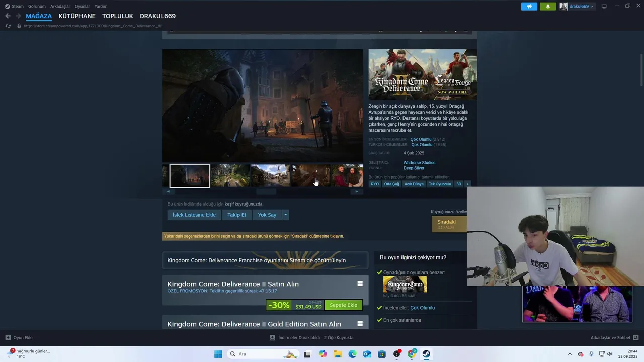This screenshot has width=644, height=362.
Task: Click the store URL address field
Action: click(92, 26)
